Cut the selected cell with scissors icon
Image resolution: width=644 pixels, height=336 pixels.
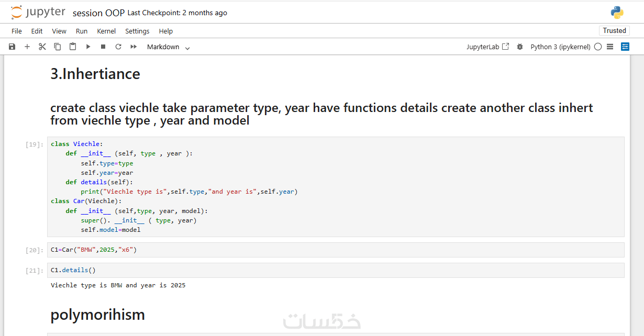point(42,47)
